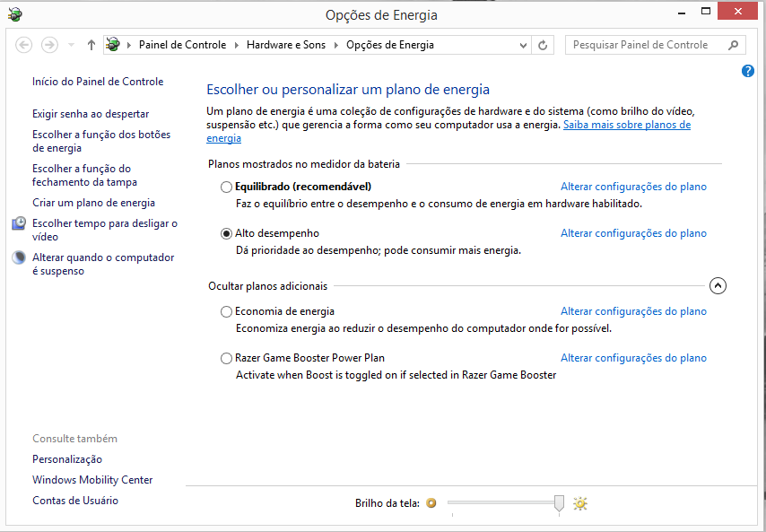Open Criar um plano de energia

(x=93, y=203)
